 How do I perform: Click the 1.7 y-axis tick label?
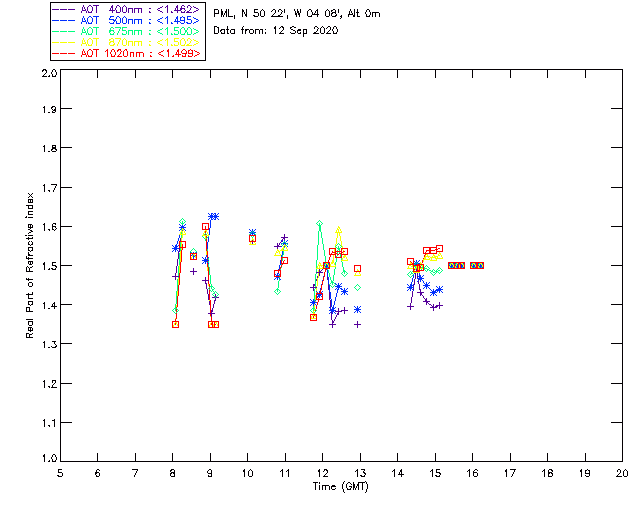click(x=49, y=188)
